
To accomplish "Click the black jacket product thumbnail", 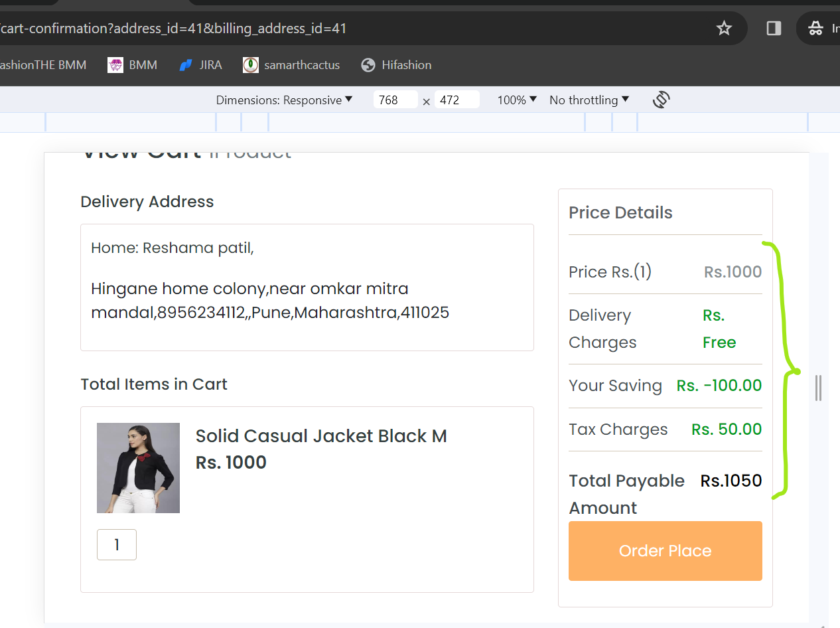I will click(x=138, y=468).
